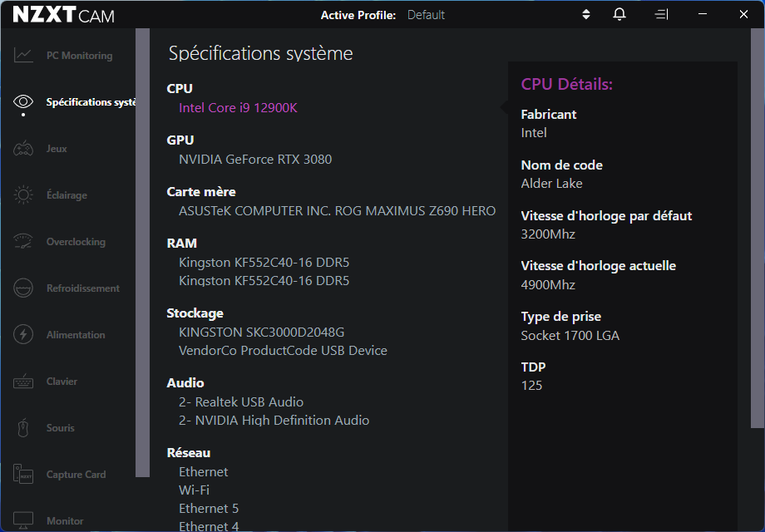Click the Fabricant Intel value

534,133
